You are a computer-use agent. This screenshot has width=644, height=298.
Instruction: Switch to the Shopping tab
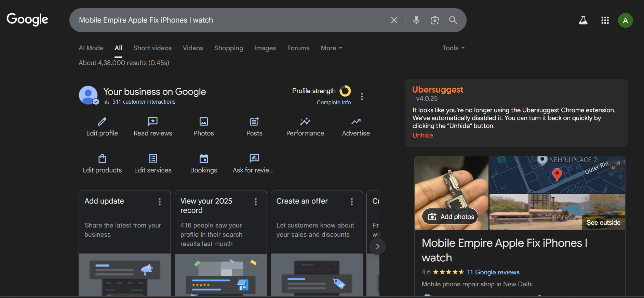(x=228, y=48)
